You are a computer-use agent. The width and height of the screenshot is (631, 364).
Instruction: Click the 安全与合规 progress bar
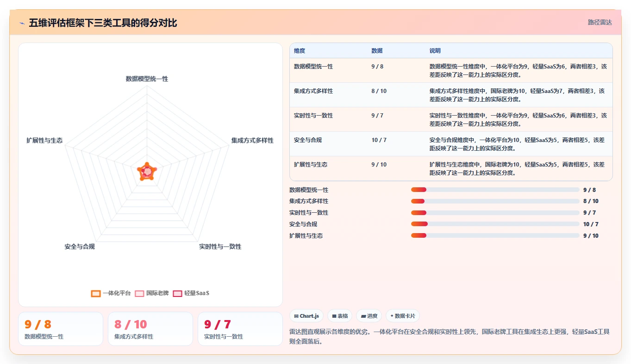(495, 224)
